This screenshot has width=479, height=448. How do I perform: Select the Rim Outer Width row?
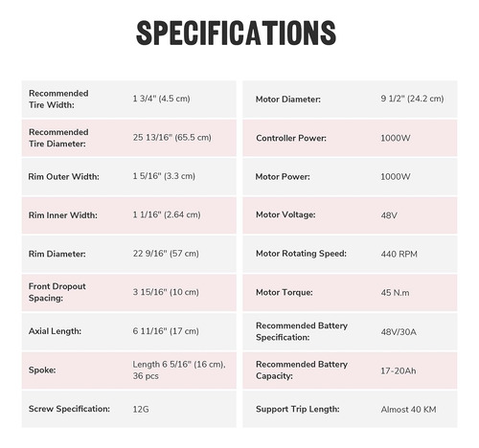(x=129, y=176)
